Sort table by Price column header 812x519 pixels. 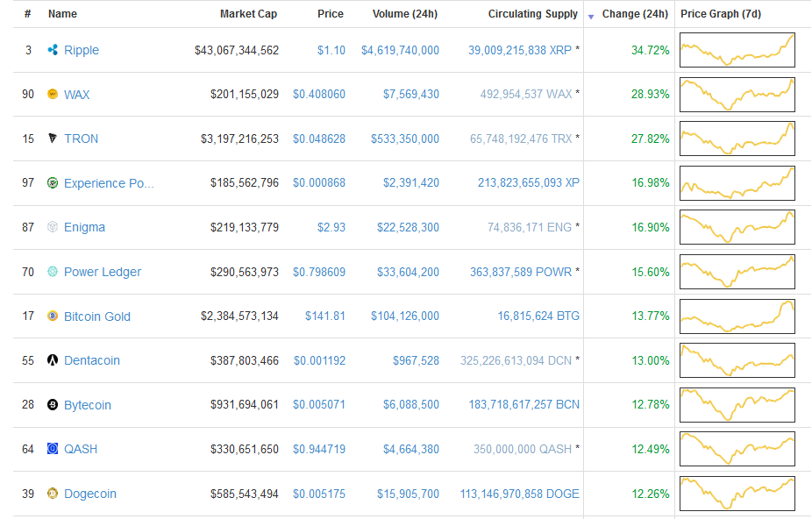tap(331, 14)
